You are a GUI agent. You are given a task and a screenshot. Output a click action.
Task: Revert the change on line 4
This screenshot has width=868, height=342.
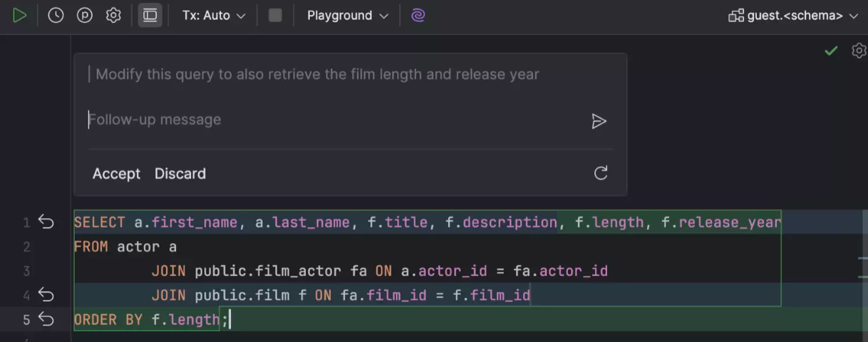[x=46, y=295]
